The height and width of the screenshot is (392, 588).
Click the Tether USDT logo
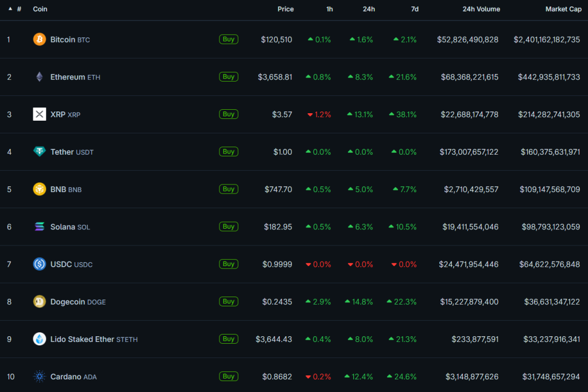pos(39,152)
